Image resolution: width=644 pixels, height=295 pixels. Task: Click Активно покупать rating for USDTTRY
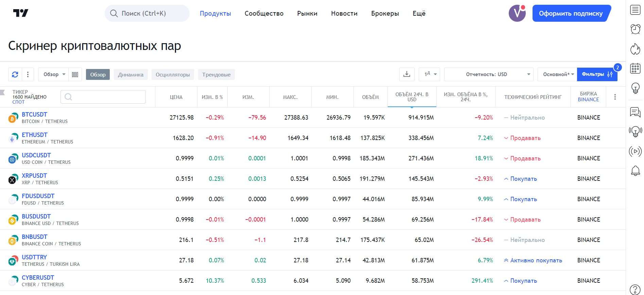pyautogui.click(x=533, y=260)
